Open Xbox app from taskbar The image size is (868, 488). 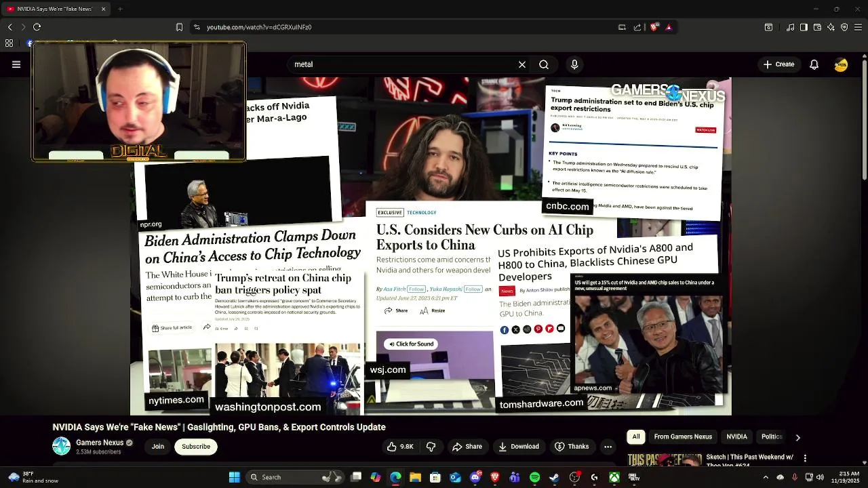[x=614, y=477]
